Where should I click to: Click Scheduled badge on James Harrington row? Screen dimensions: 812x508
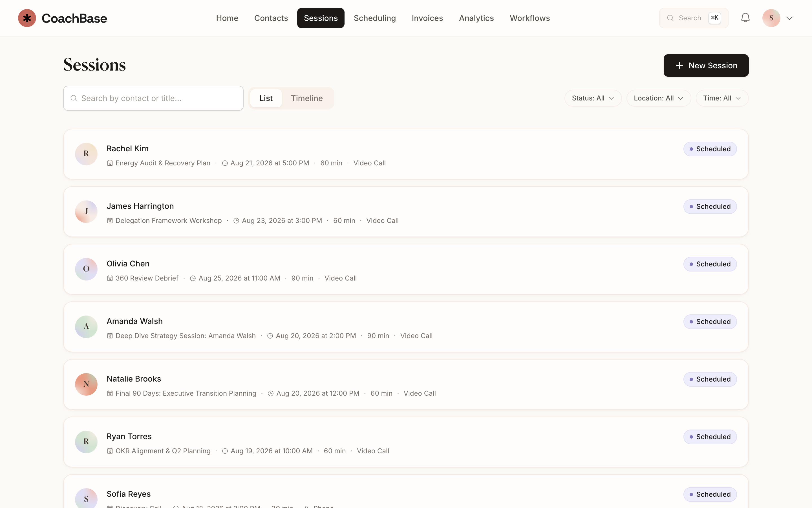710,207
